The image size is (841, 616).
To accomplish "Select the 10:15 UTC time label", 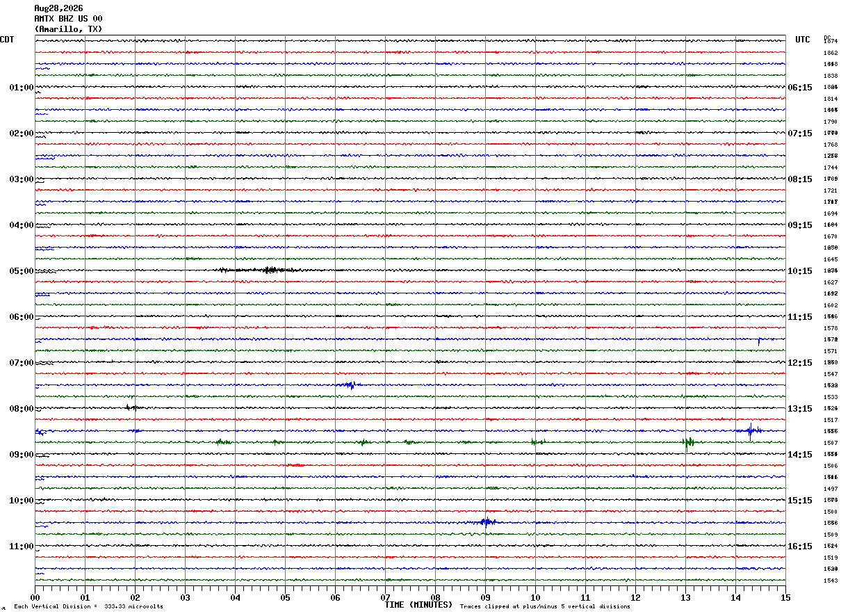I will (799, 271).
